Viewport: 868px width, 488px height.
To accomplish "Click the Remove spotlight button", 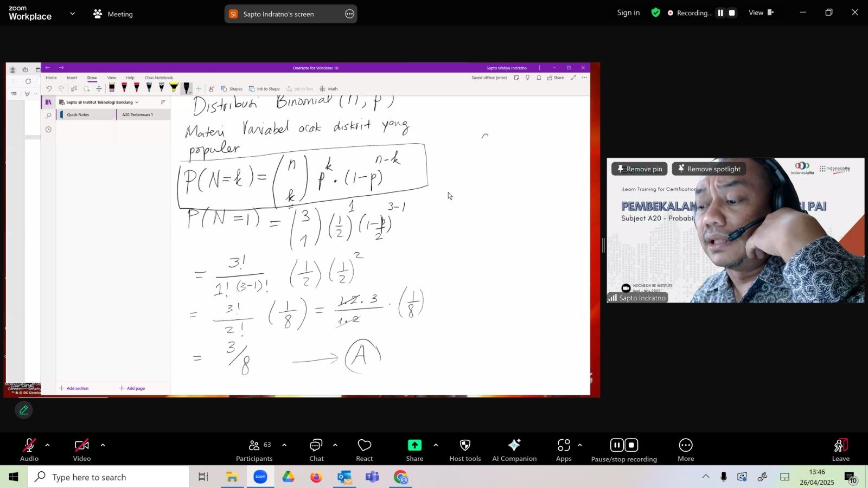I will click(709, 169).
